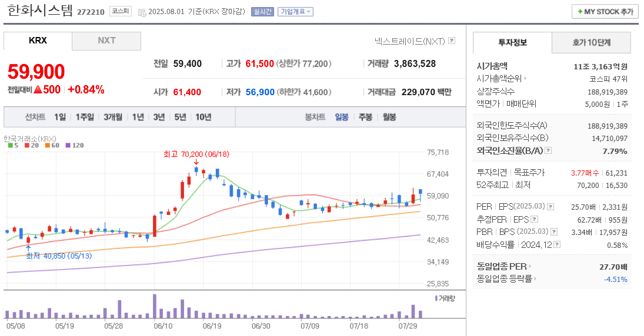Click purple 120-day moving average legend

(x=74, y=145)
